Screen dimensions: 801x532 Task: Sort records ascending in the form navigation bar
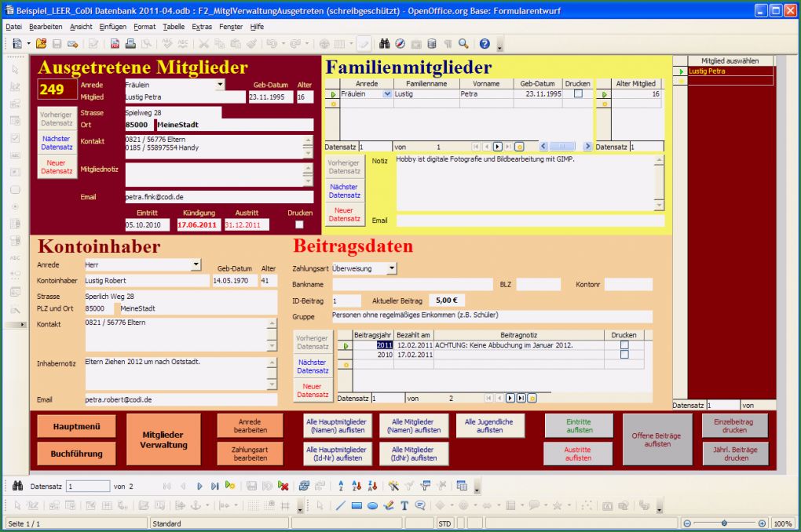[355, 485]
